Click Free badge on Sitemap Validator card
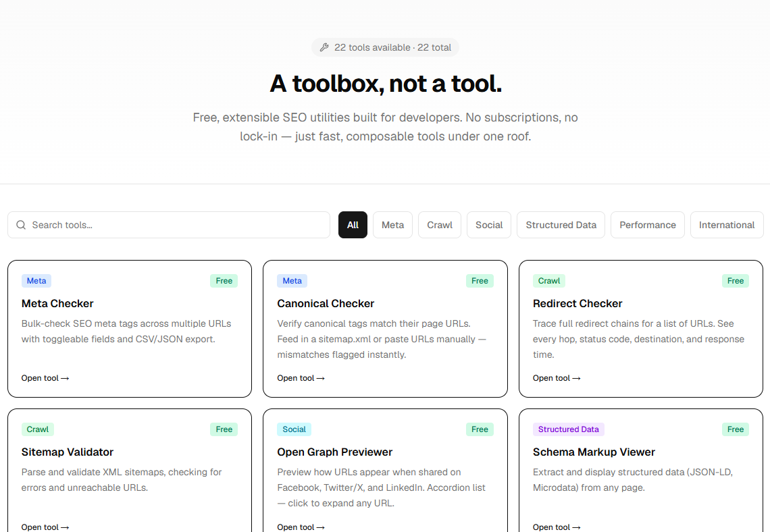Screen dimensions: 770x532 pos(224,429)
